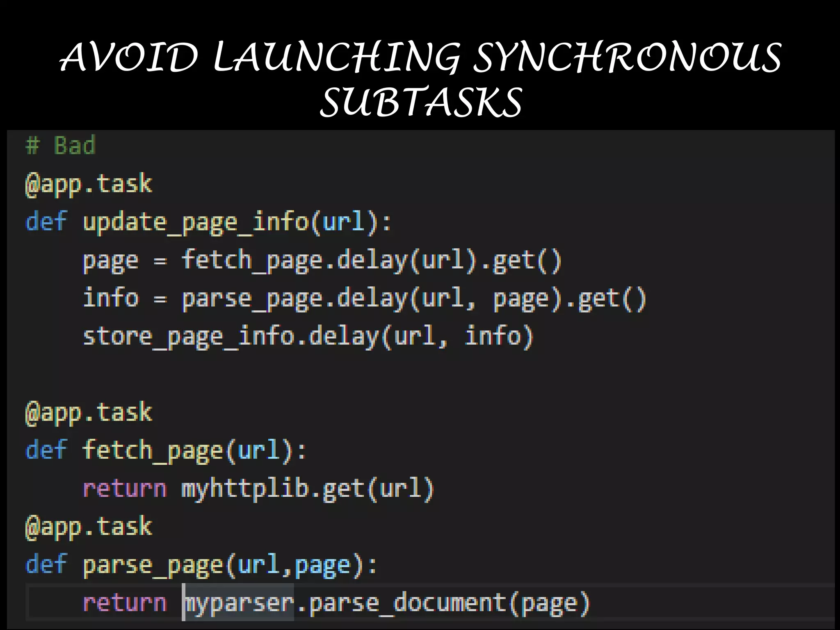Click the 'def' keyword of update_page_info
This screenshot has height=630, width=840.
click(46, 222)
